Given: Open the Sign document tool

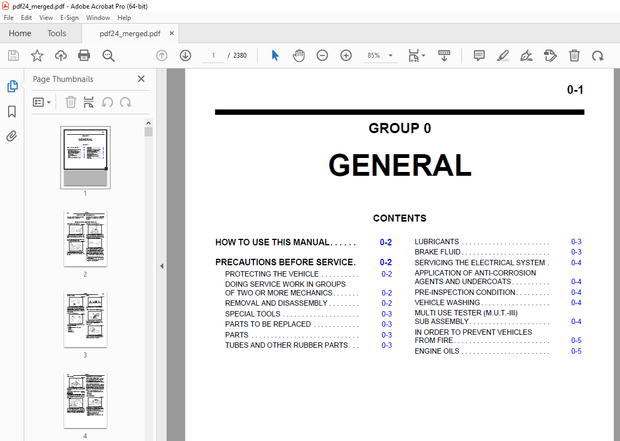Looking at the screenshot, I should (x=526, y=56).
